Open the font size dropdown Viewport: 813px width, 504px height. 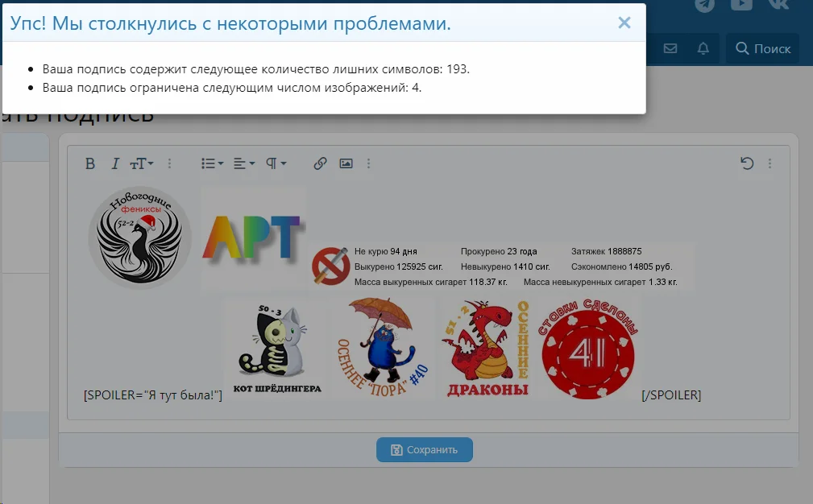141,163
